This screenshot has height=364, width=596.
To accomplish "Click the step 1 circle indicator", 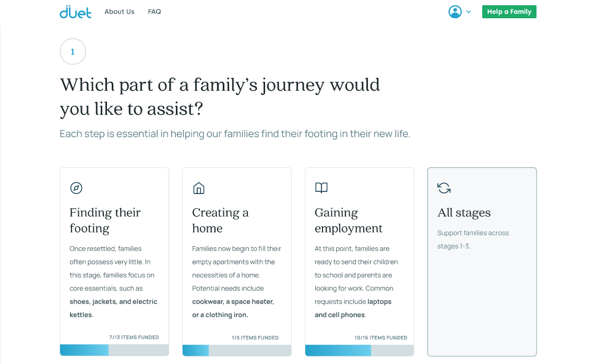I will 73,51.
